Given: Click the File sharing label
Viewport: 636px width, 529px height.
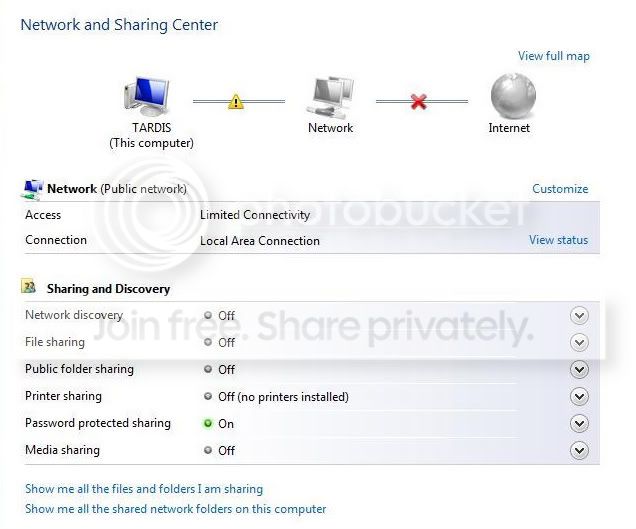Looking at the screenshot, I should pos(55,342).
